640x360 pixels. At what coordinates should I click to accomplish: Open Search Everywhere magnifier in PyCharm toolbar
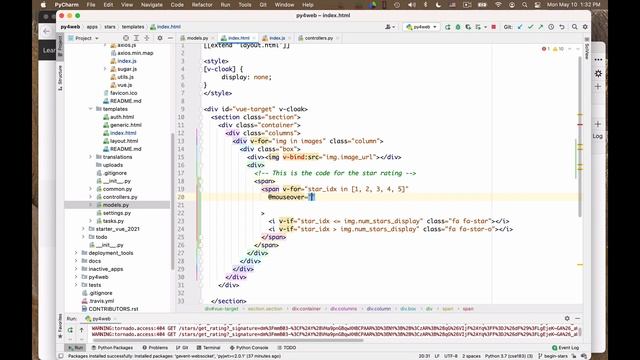575,27
